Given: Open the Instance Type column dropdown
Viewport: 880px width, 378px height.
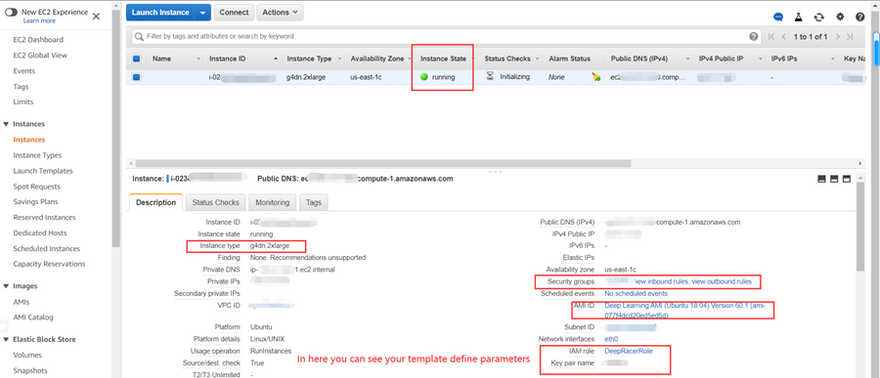Looking at the screenshot, I should 340,59.
